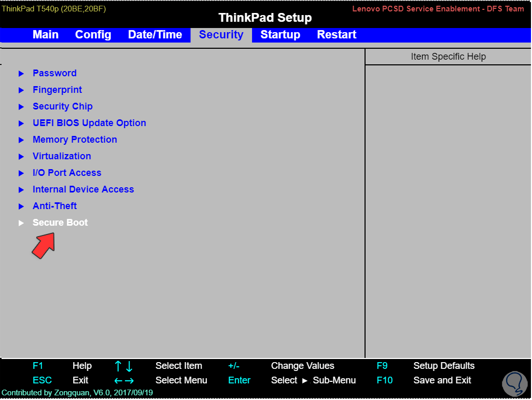
Task: Open the Memory Protection submenu
Action: (x=75, y=140)
